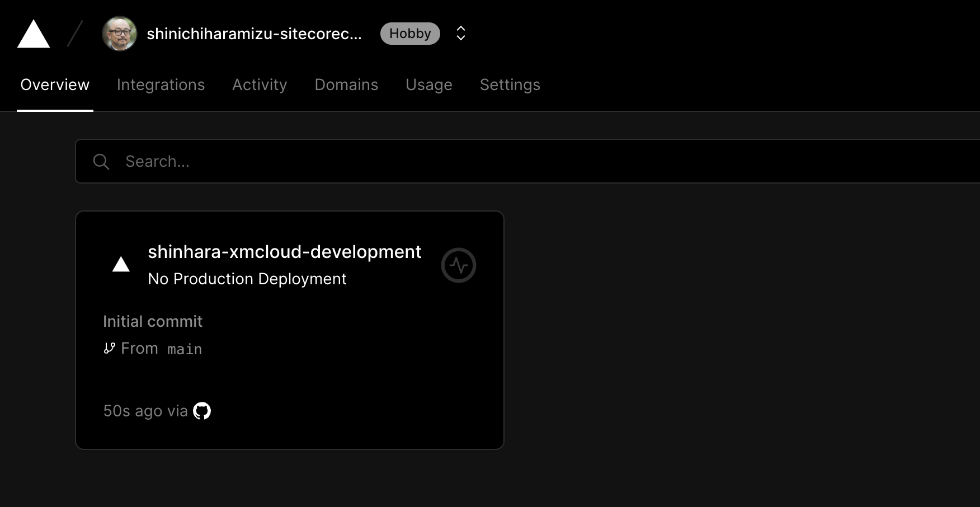
Task: Open the Initial commit message
Action: [153, 321]
